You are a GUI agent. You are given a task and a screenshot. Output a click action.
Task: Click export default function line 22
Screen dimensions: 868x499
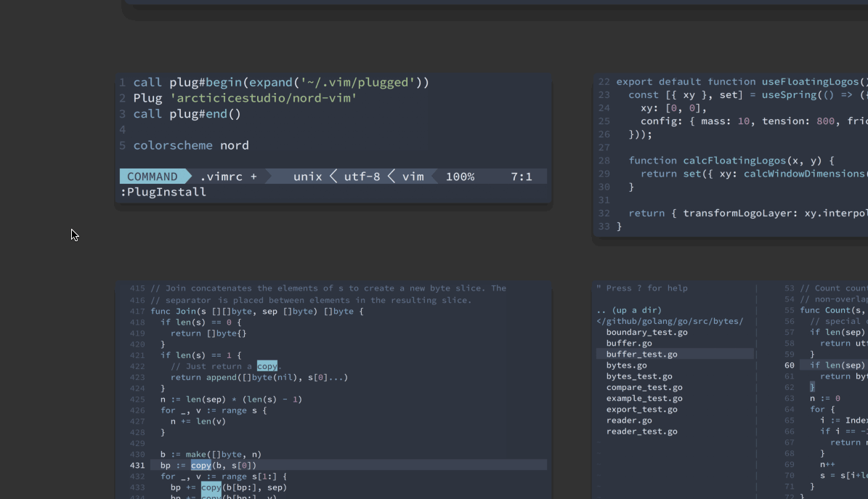(x=742, y=81)
